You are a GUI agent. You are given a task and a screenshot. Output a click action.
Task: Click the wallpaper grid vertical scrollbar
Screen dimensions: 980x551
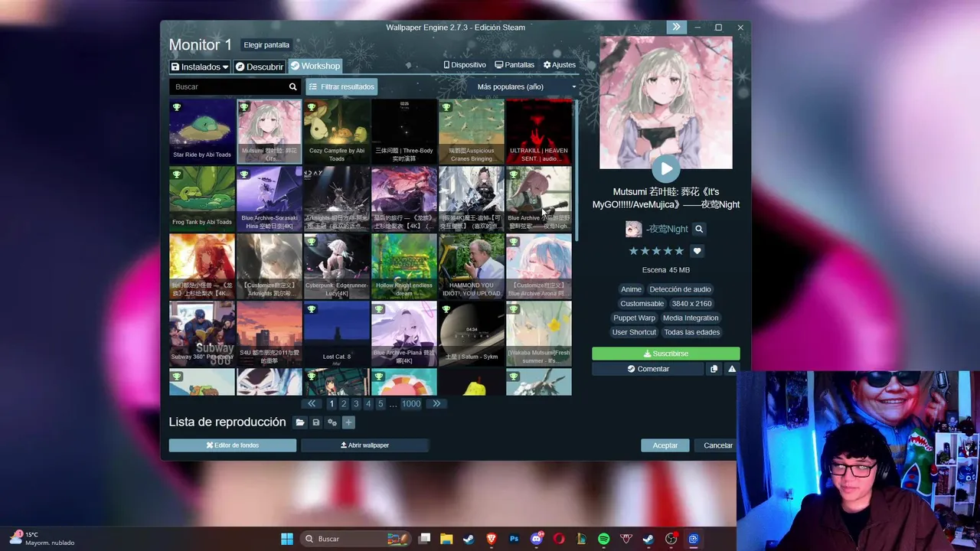[576, 172]
